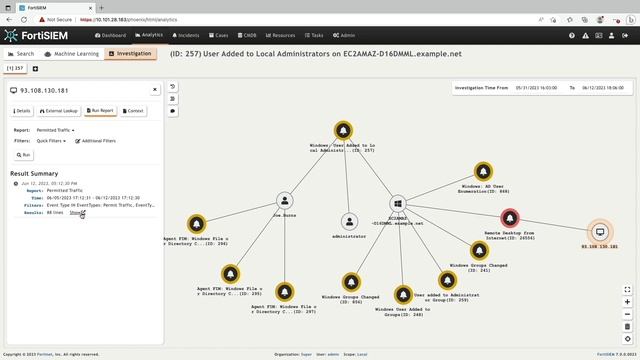Screen dimensions: 640x360
Task: Switch to the Investigation tab
Action: click(130, 53)
